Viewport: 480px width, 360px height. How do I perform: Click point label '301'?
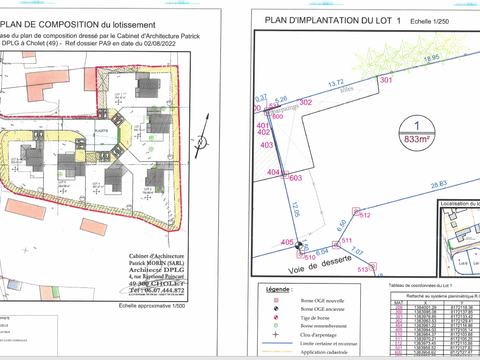point(386,80)
